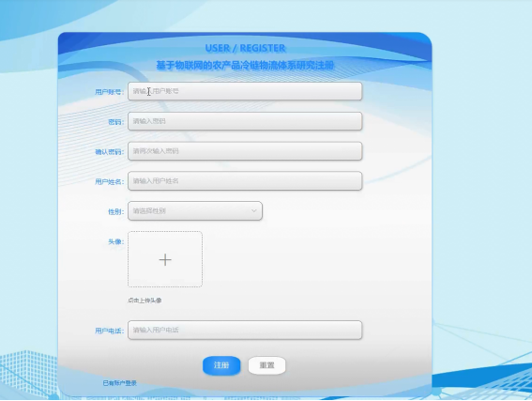The width and height of the screenshot is (532, 401).
Task: Click the title ending in 研究注册
Action: pyautogui.click(x=245, y=65)
